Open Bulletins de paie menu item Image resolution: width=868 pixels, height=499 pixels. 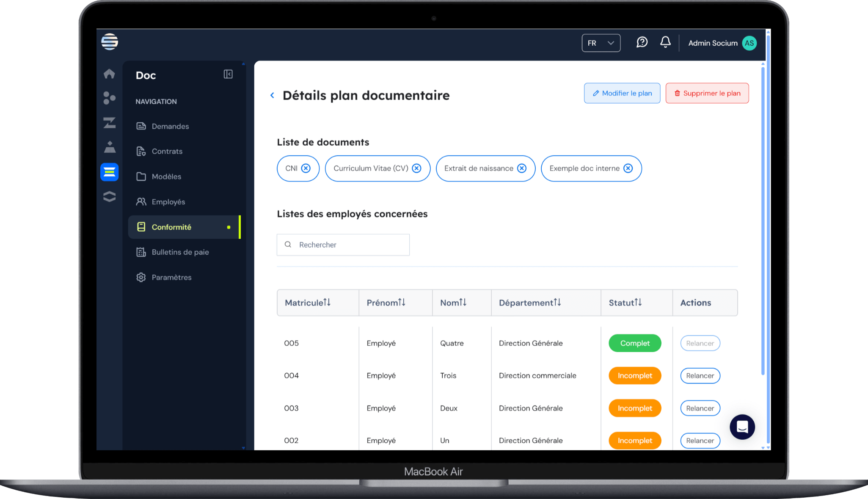pyautogui.click(x=180, y=252)
